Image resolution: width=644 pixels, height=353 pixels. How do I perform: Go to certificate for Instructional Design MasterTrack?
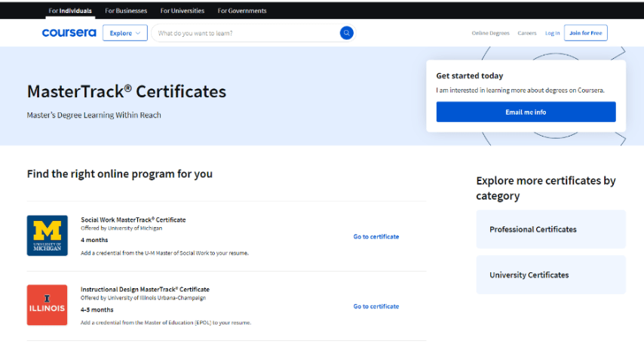point(376,306)
